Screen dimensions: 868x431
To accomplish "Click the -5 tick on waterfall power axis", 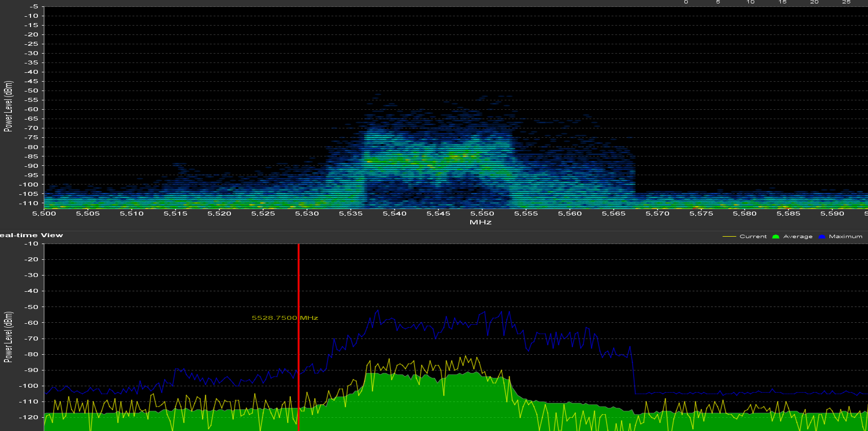I will point(34,7).
